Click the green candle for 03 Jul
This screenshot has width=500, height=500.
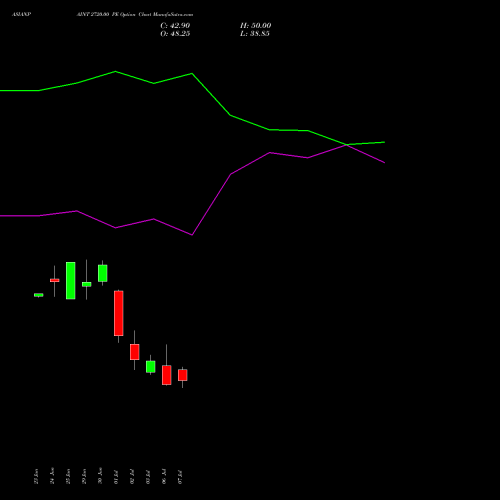[x=151, y=367]
